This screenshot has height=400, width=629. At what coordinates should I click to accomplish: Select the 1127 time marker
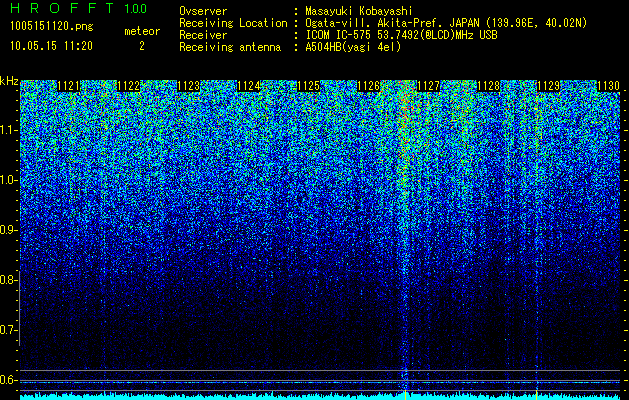[428, 86]
